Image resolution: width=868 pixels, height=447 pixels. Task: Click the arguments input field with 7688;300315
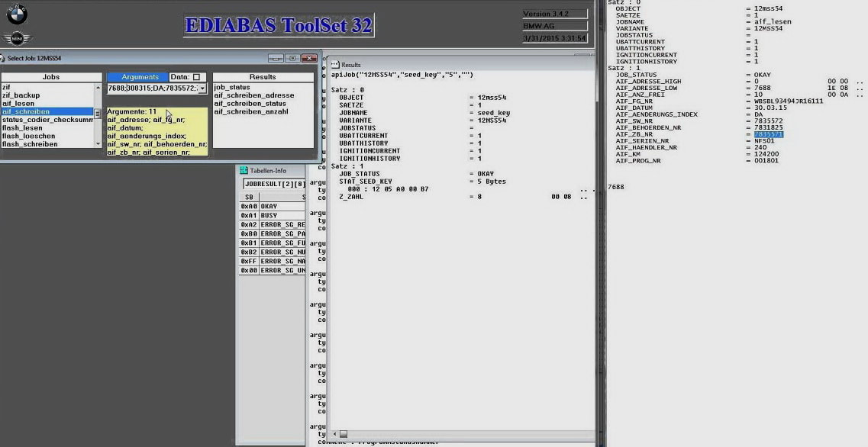coord(152,88)
